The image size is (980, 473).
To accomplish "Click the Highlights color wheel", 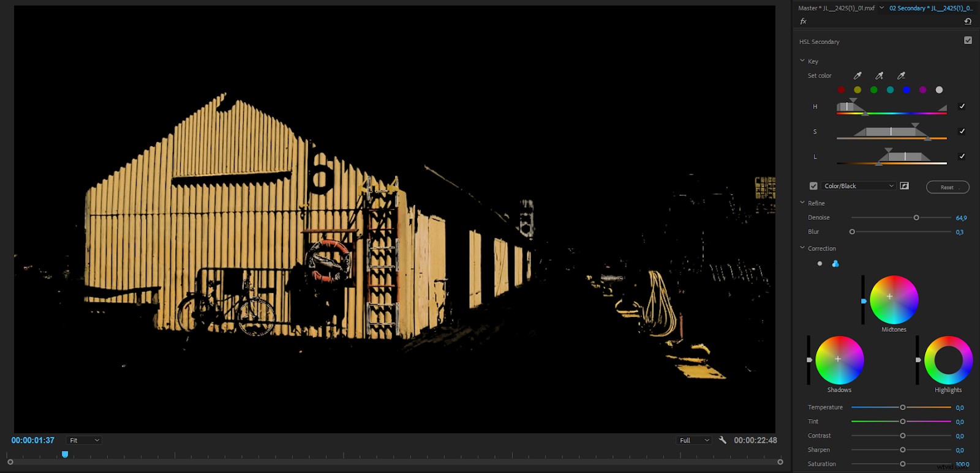I will 949,360.
